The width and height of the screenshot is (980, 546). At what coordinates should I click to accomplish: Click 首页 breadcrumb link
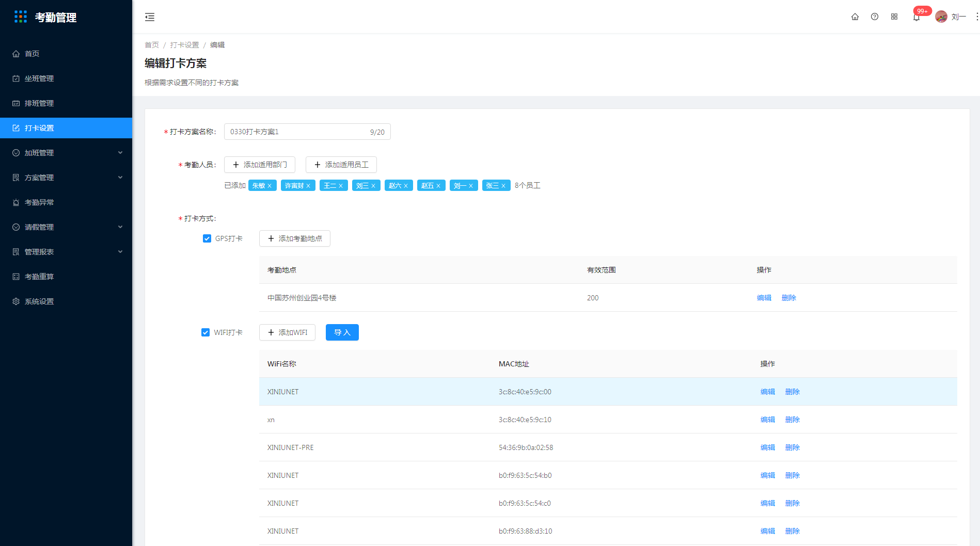pos(152,45)
